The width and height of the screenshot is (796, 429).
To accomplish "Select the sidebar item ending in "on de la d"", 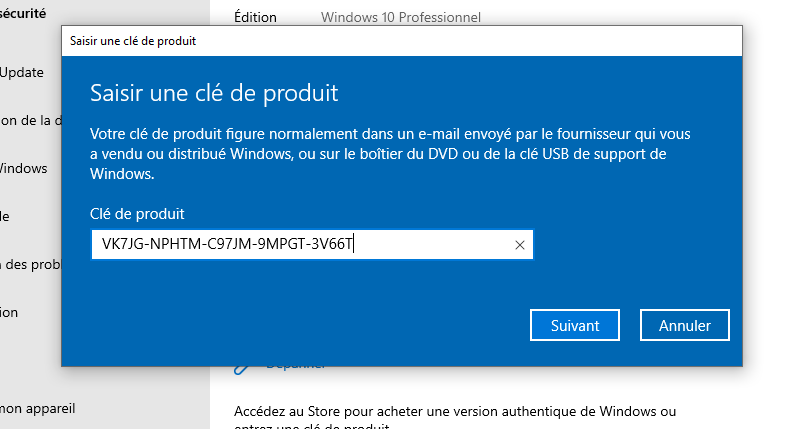I will 32,120.
